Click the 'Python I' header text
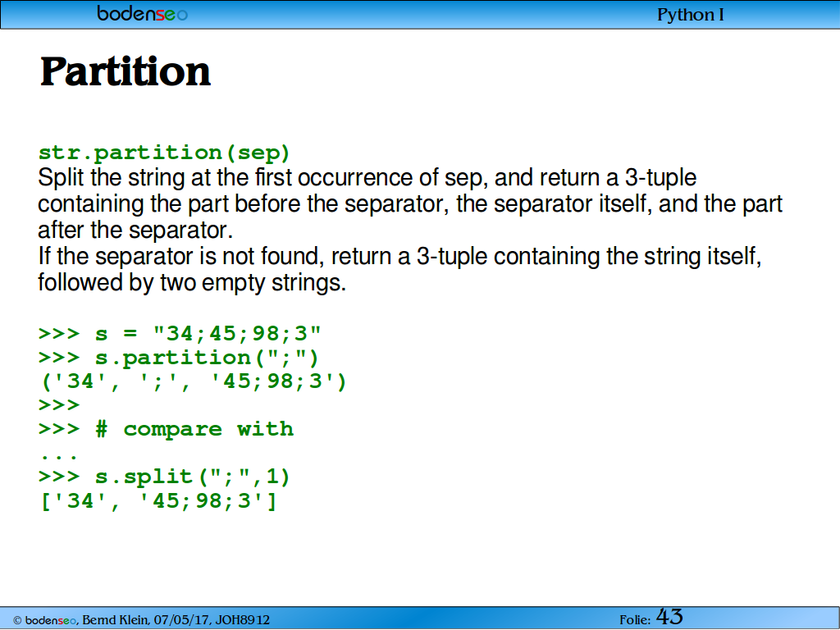Image resolution: width=840 pixels, height=630 pixels. coord(691,15)
